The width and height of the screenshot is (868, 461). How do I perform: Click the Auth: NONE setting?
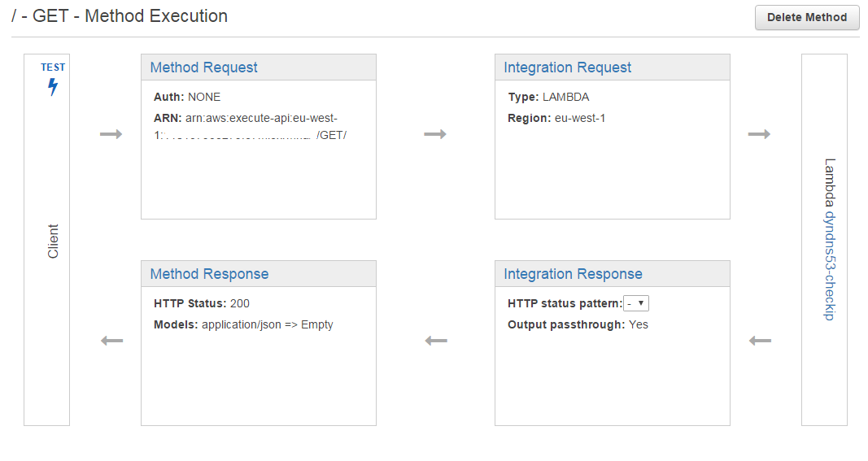[187, 97]
